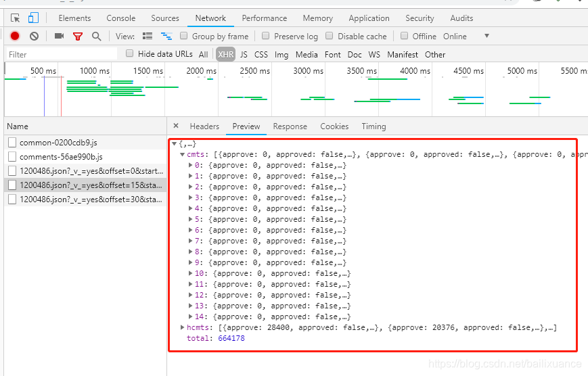The image size is (588, 376).
Task: Activate the inspect element picker icon
Action: pos(15,18)
